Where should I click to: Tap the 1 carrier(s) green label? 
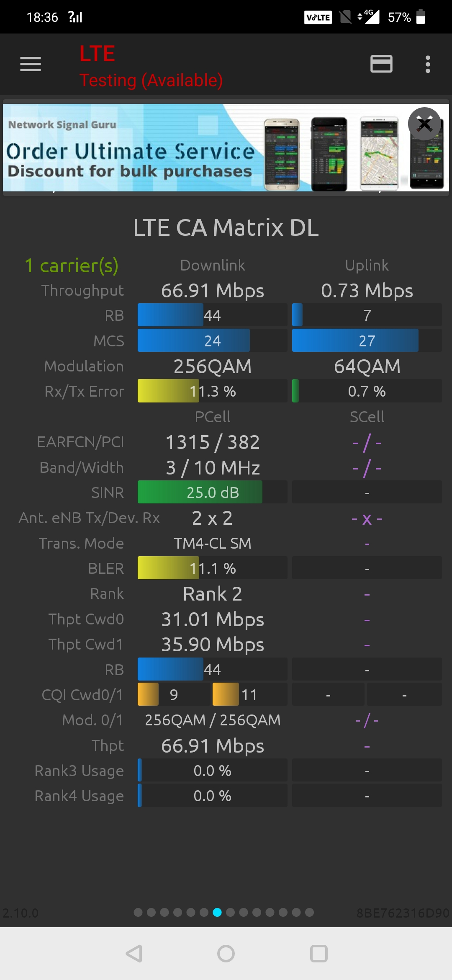point(72,266)
